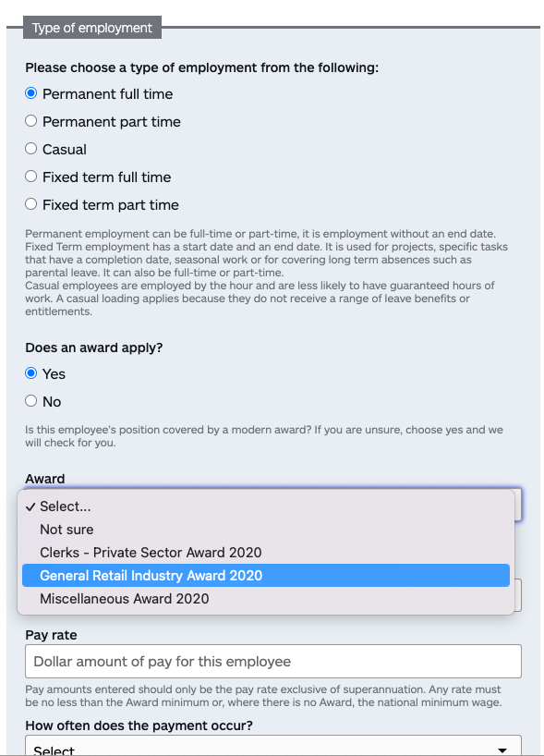Click the Permanent full time label text
The image size is (544, 756).
(107, 94)
